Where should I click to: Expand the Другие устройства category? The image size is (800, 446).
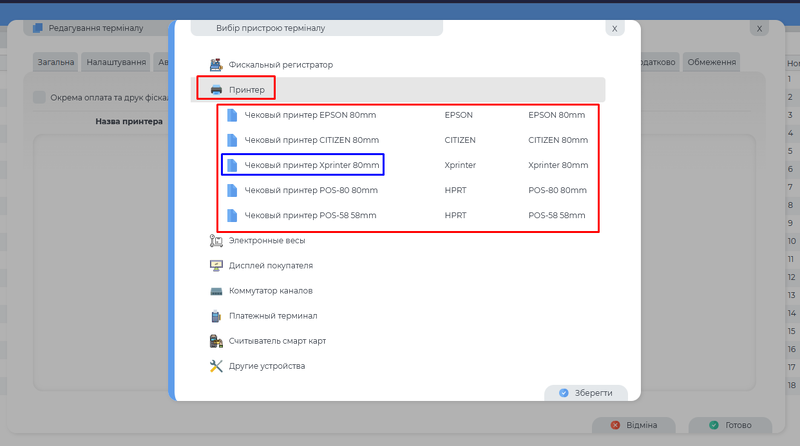pyautogui.click(x=266, y=366)
